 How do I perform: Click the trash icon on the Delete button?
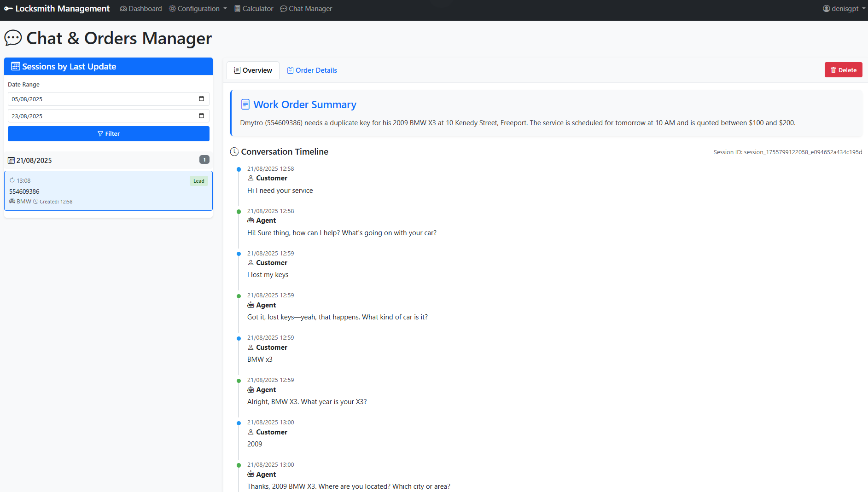pos(833,69)
